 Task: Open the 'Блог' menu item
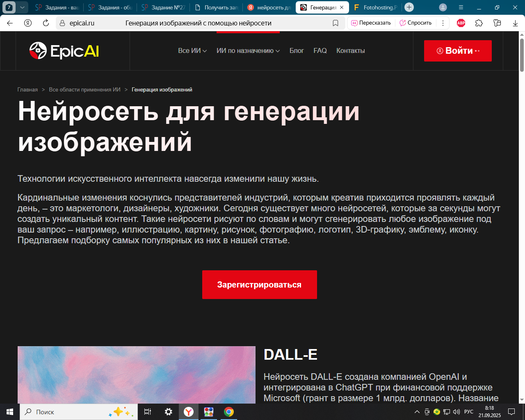297,50
